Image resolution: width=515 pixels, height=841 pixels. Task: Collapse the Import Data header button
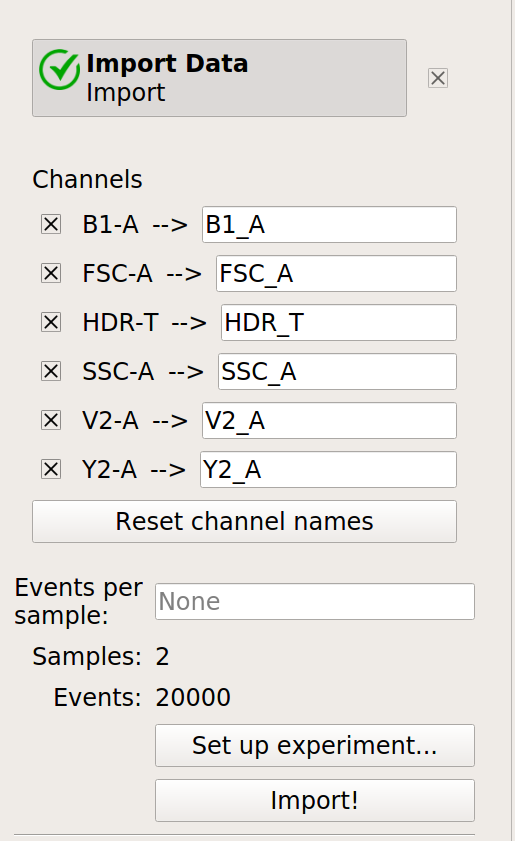click(219, 78)
